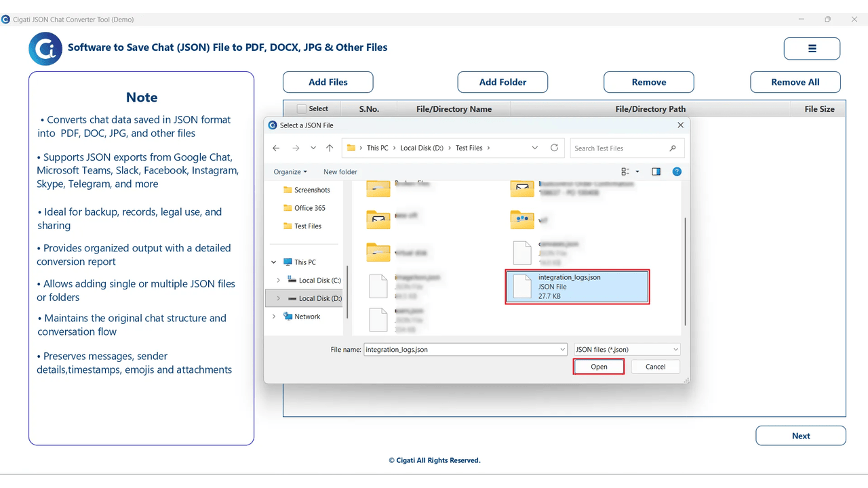Click File/Directory Name column header
This screenshot has width=868, height=488.
click(x=454, y=108)
